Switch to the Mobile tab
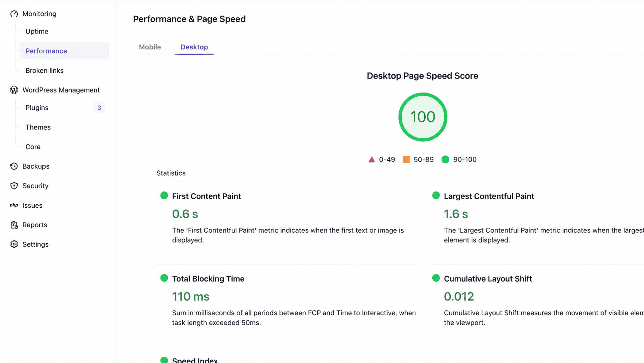Viewport: 644px width, 363px height. tap(150, 47)
